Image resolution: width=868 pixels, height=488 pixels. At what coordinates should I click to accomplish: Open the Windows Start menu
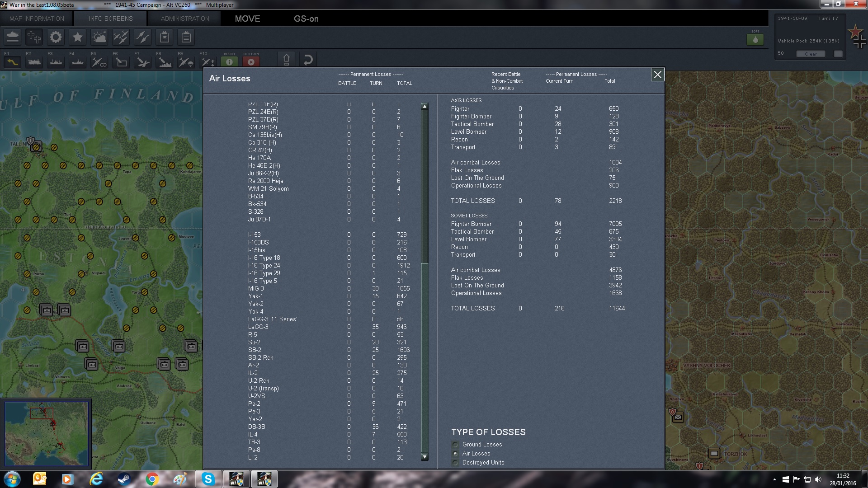[12, 479]
